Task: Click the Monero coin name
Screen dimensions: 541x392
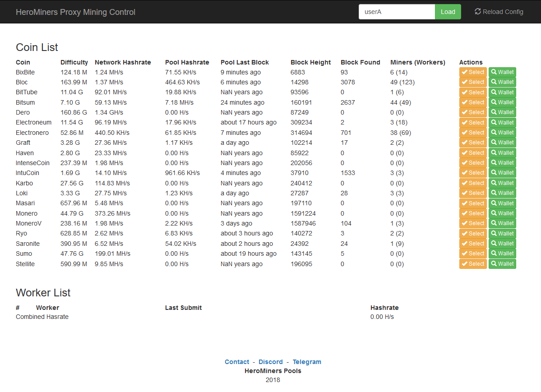Action: coord(27,214)
